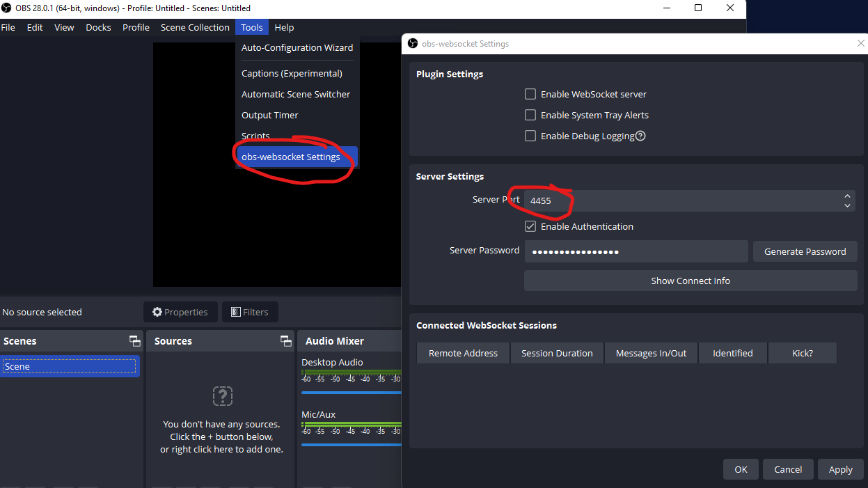Click the Sources dock title

pyautogui.click(x=173, y=341)
